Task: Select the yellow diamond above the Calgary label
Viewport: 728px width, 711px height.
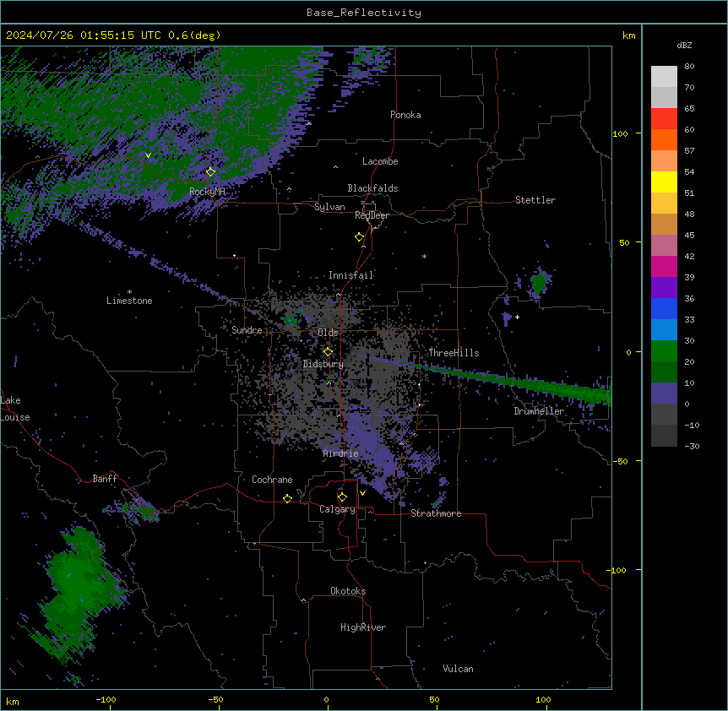Action: click(342, 497)
